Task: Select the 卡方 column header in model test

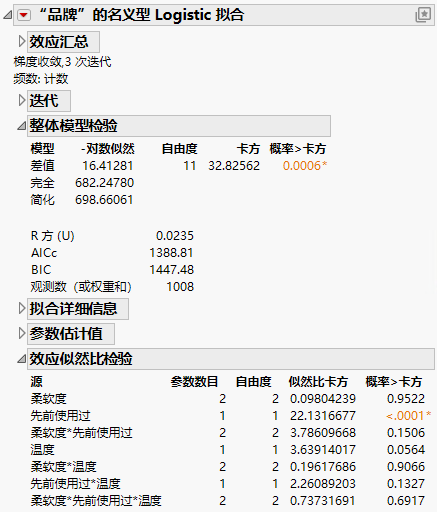Action: (x=248, y=149)
